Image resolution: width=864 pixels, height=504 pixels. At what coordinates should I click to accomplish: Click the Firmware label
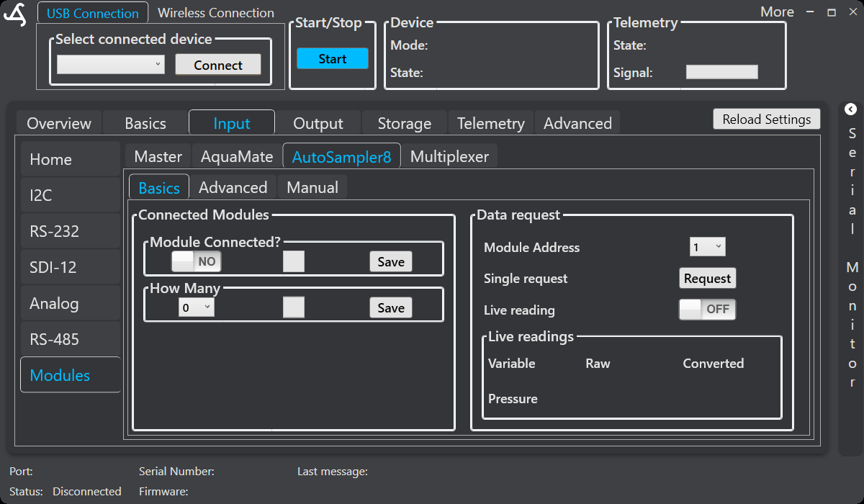[163, 491]
